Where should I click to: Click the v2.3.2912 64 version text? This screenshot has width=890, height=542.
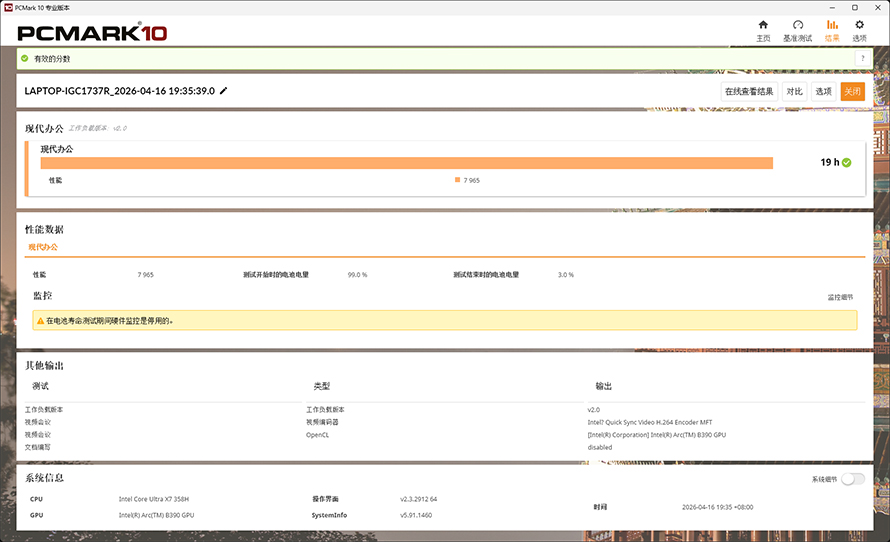[418, 499]
